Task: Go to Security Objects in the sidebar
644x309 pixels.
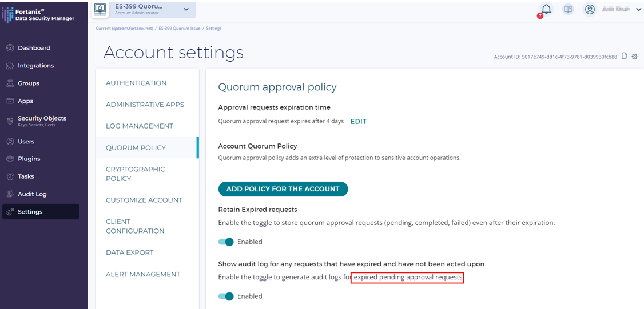Action: point(42,118)
